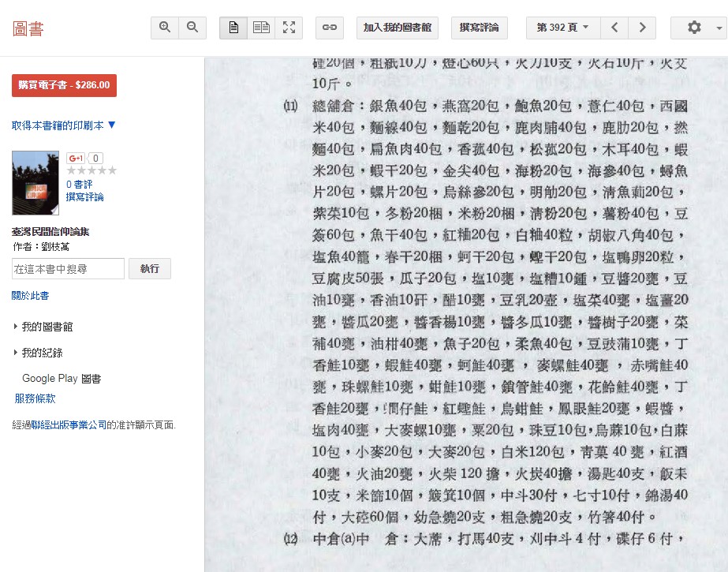Click the book cover thumbnail

(x=35, y=183)
